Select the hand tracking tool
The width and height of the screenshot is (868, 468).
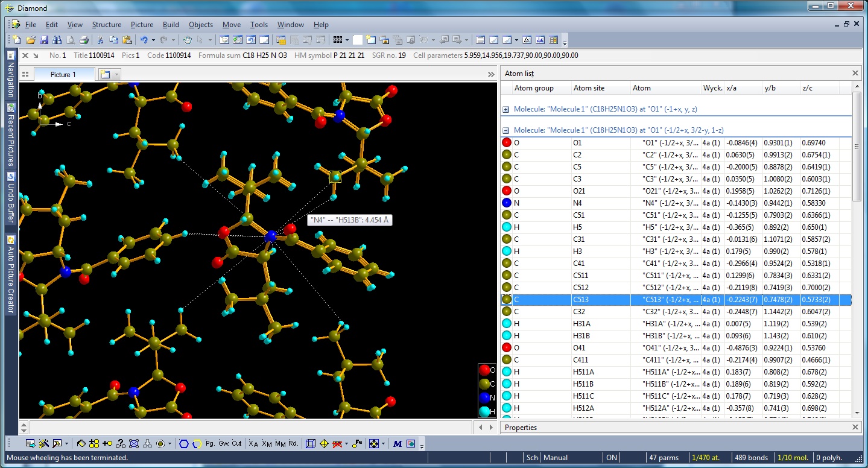[x=187, y=40]
